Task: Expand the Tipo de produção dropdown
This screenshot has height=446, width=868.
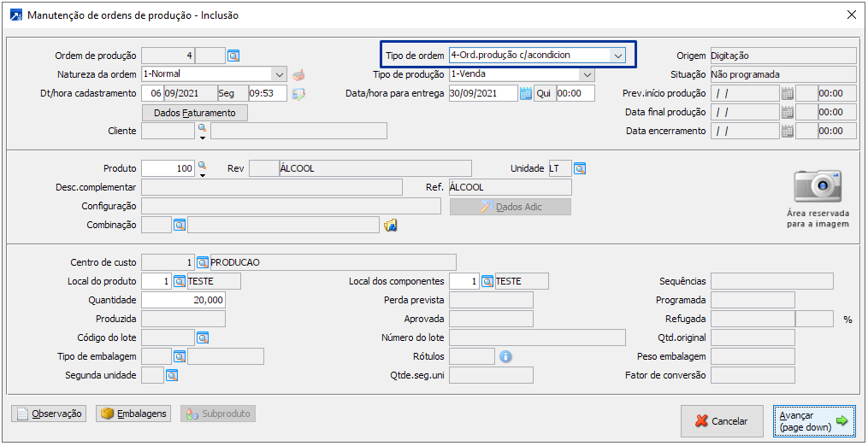Action: point(587,74)
